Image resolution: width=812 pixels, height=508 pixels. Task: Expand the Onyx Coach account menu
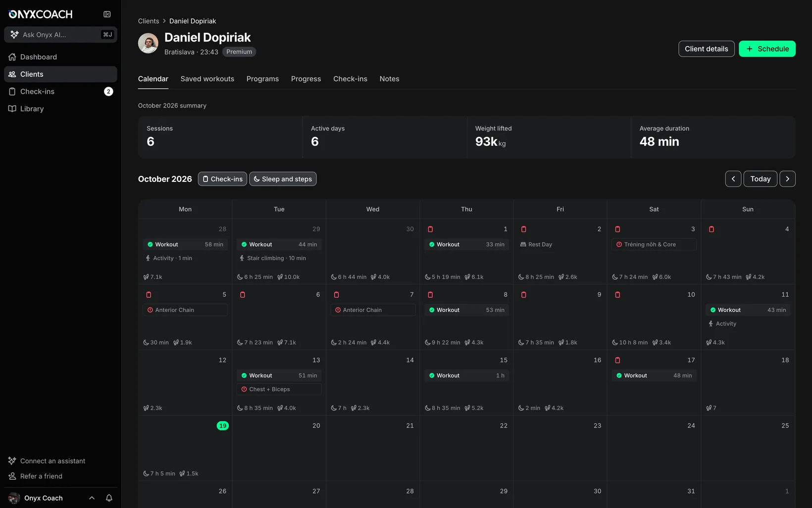point(92,498)
